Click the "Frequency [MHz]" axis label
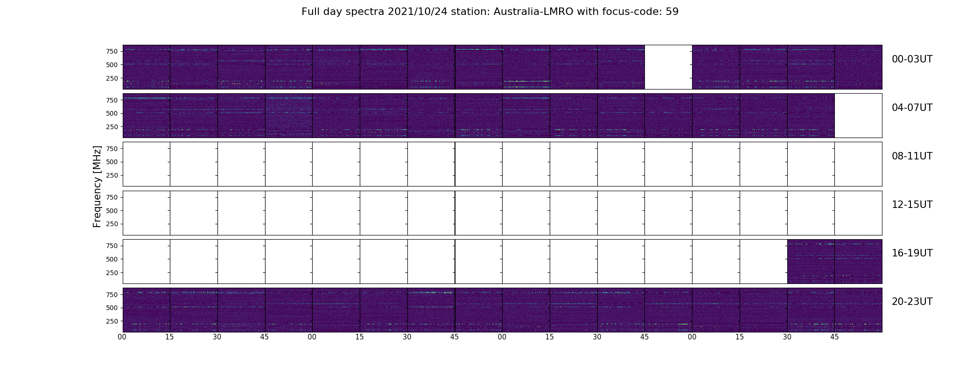This screenshot has height=373, width=980. click(x=97, y=186)
